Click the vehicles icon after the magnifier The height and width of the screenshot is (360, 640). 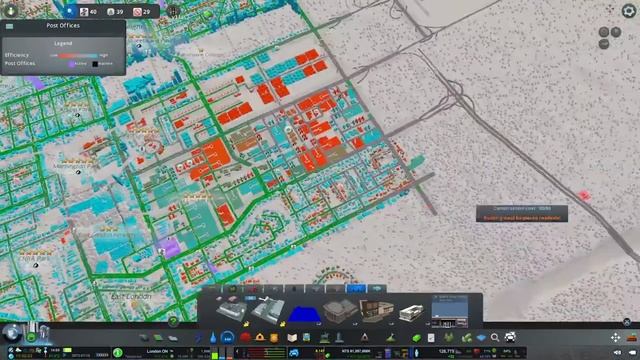510,337
